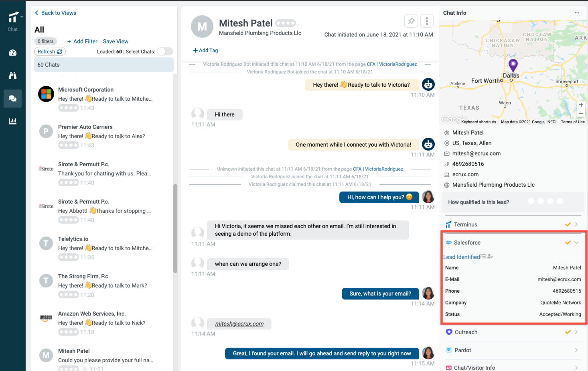Open the Microsoft Corporation chat

point(104,98)
